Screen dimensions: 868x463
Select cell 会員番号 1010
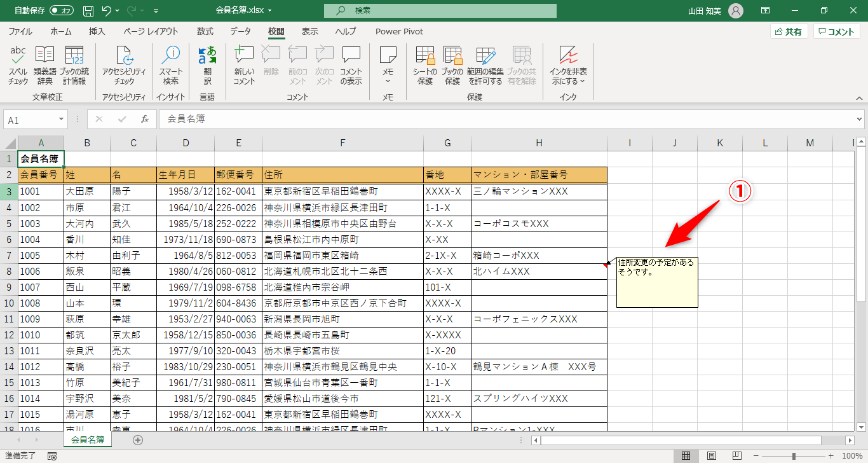click(x=41, y=335)
